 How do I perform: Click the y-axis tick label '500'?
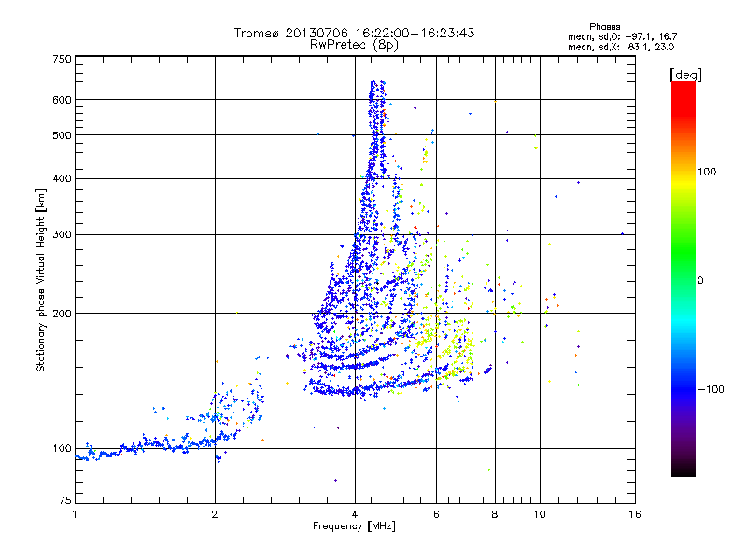(63, 135)
